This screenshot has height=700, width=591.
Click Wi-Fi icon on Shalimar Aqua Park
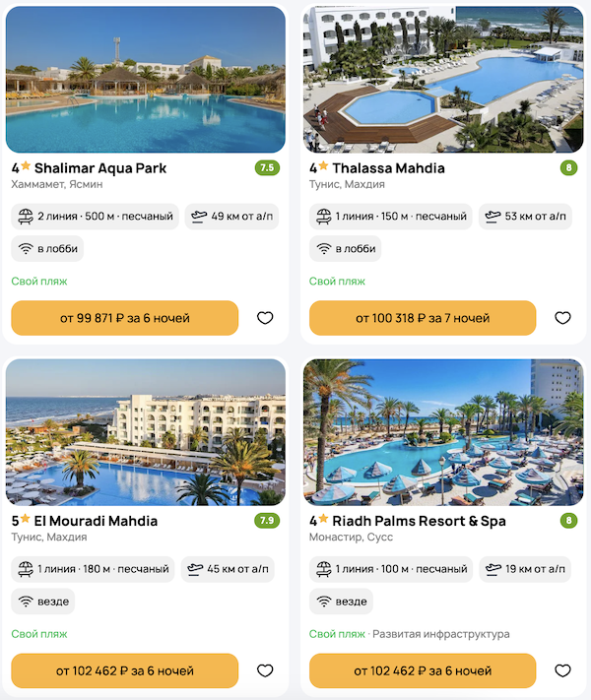[25, 248]
